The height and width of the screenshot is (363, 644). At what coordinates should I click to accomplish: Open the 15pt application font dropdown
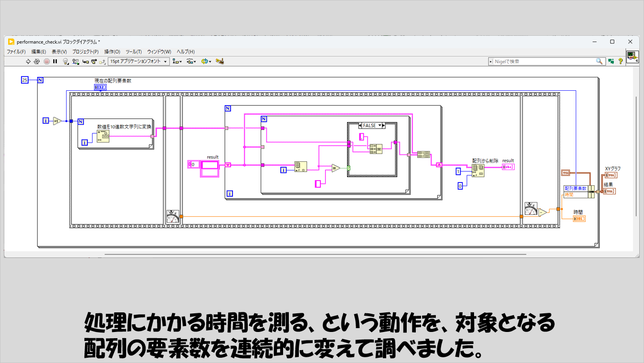click(x=138, y=62)
